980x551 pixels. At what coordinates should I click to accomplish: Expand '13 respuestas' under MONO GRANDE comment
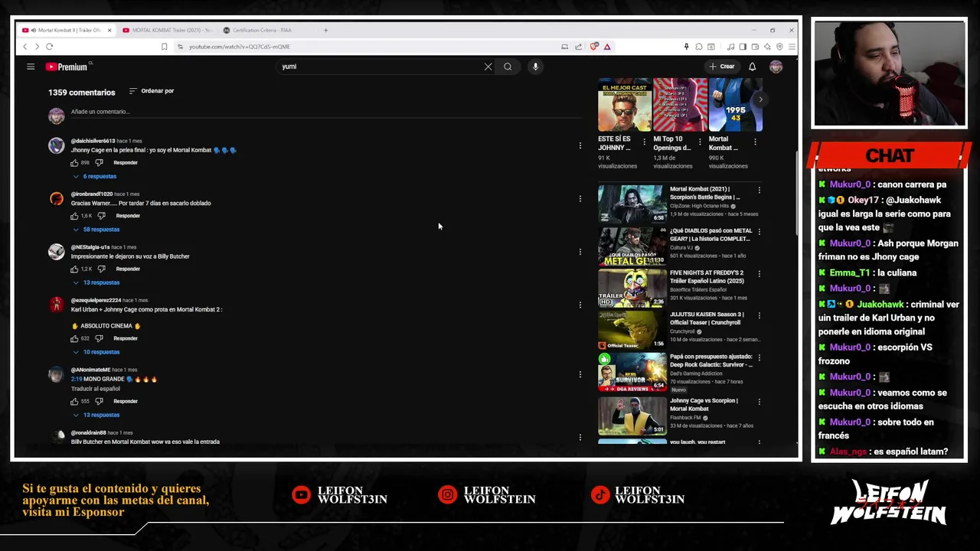click(x=96, y=415)
